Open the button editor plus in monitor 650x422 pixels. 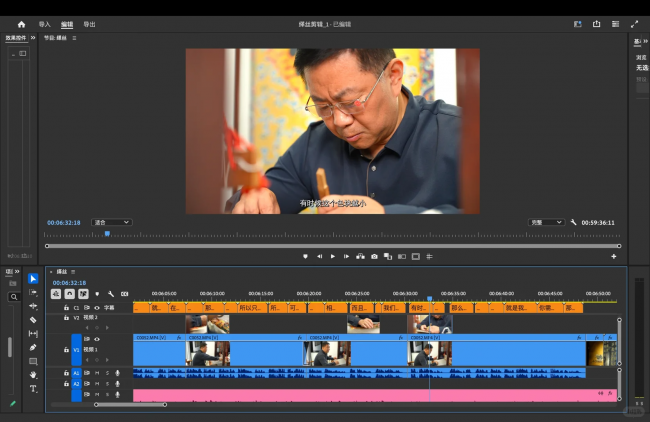click(x=614, y=256)
